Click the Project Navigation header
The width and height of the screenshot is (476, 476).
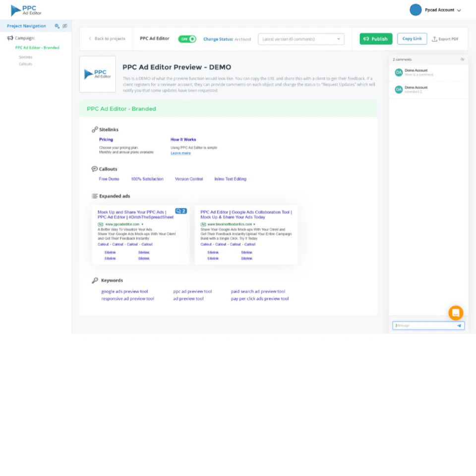pyautogui.click(x=26, y=26)
